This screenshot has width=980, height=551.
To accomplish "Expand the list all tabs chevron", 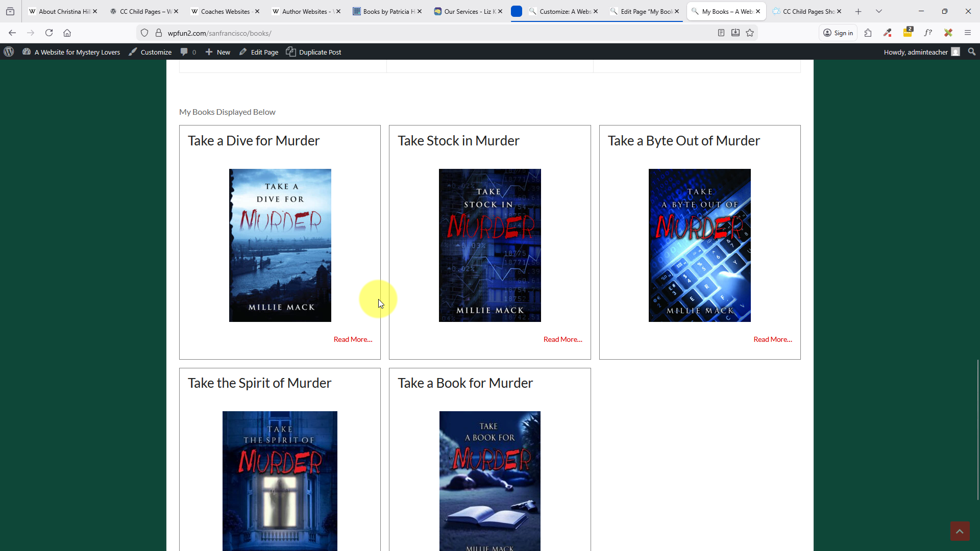I will click(878, 11).
